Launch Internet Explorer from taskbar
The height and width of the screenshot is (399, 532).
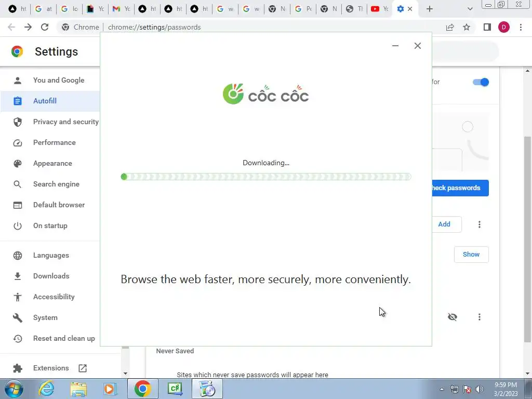point(46,389)
